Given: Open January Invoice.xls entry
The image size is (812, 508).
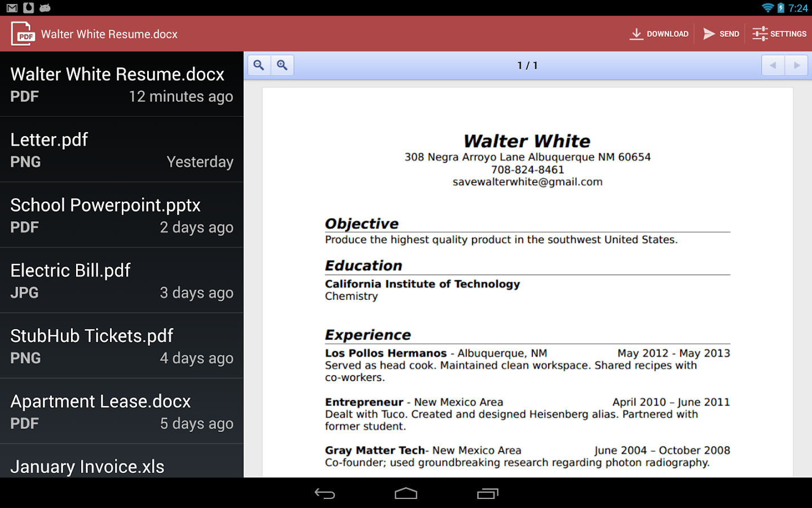Looking at the screenshot, I should point(122,461).
